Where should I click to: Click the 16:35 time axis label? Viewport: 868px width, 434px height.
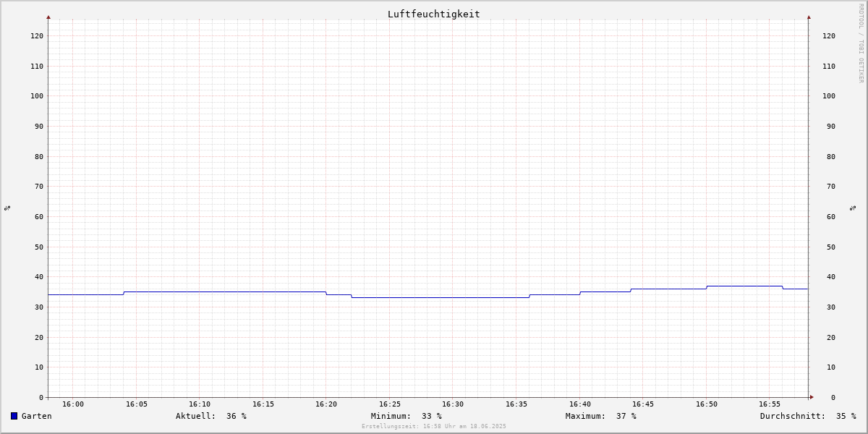[516, 404]
